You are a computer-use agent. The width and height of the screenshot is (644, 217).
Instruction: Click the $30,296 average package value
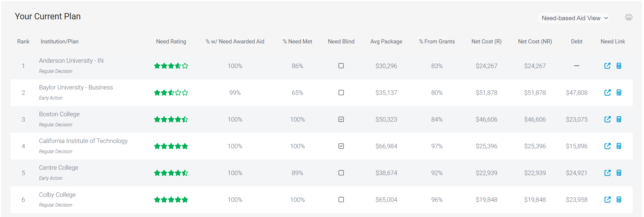pyautogui.click(x=386, y=66)
